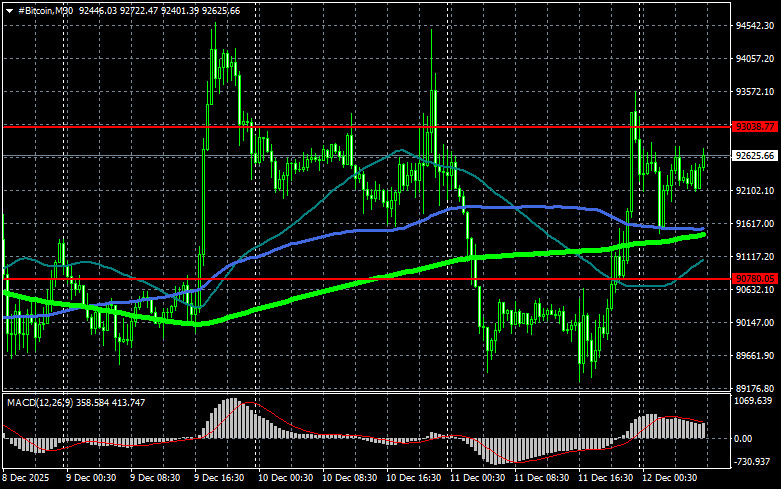
Task: Click the MACD scale value 1069.639
Action: pos(753,401)
